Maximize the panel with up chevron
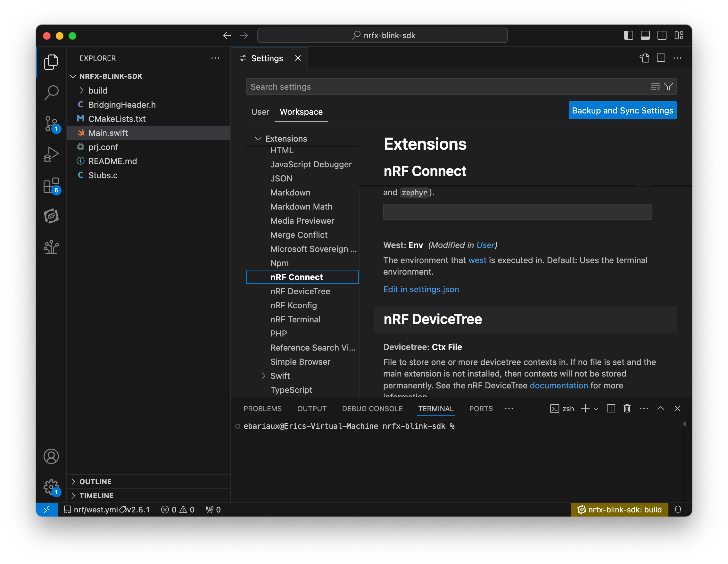This screenshot has width=728, height=564. coord(660,408)
